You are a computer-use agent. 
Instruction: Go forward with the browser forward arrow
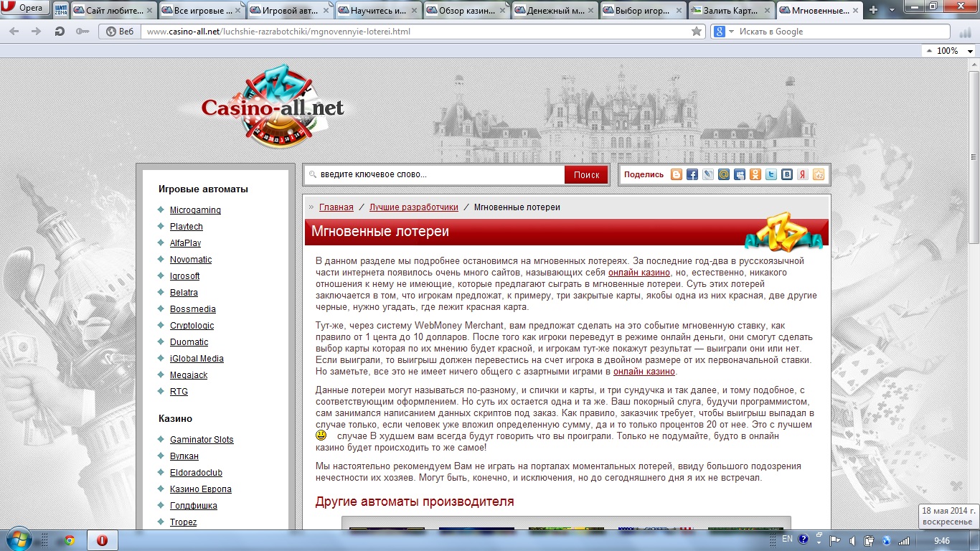coord(36,32)
